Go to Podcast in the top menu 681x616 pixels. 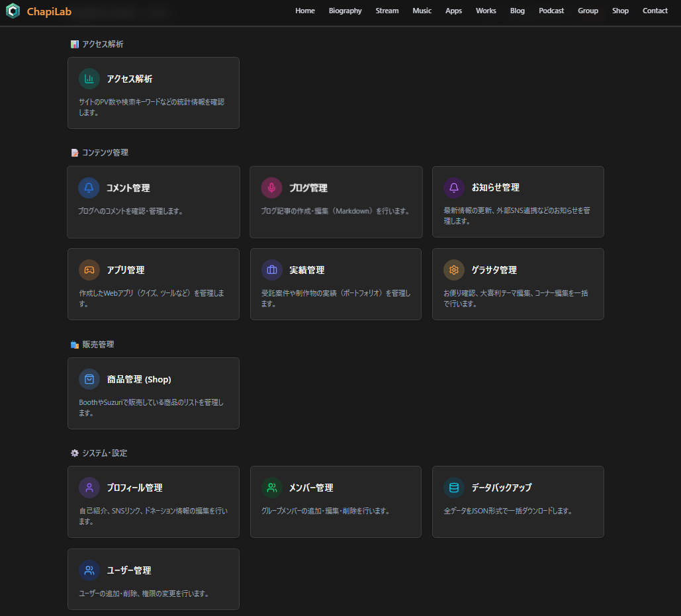point(551,11)
